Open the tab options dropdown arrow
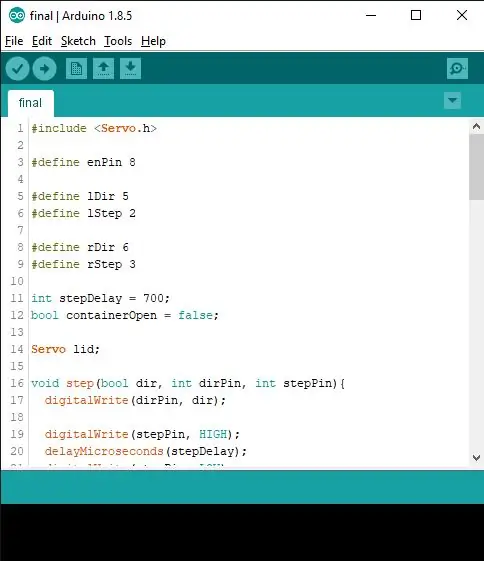 tap(452, 100)
